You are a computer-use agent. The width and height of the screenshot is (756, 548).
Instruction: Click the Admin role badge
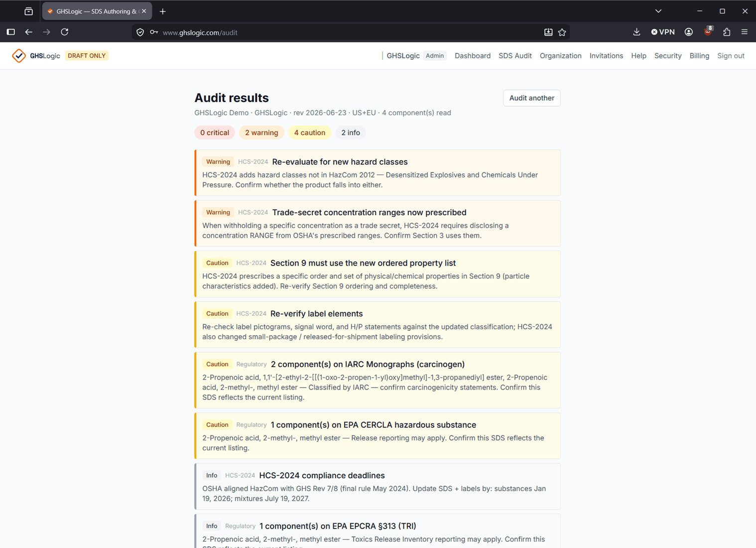[x=435, y=56]
